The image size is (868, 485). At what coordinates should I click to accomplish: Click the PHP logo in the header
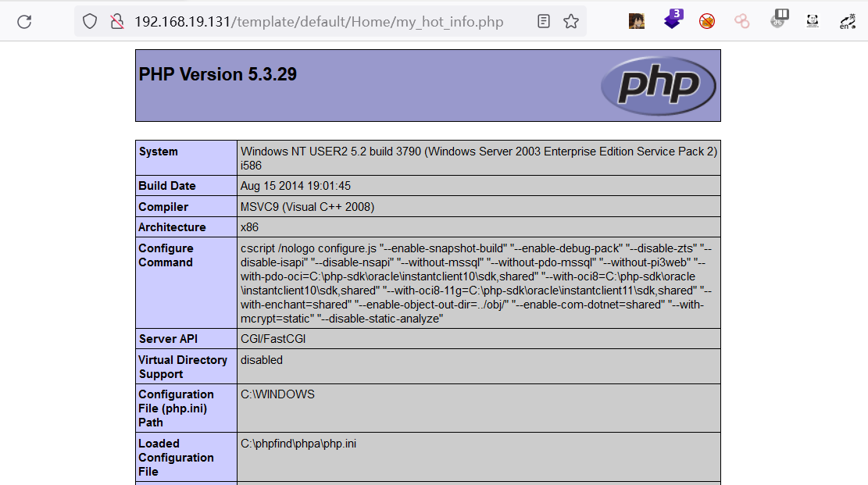pyautogui.click(x=658, y=86)
